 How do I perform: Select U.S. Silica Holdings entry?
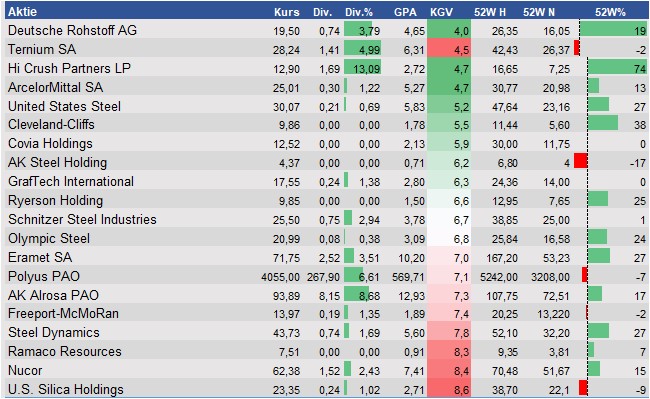click(65, 389)
